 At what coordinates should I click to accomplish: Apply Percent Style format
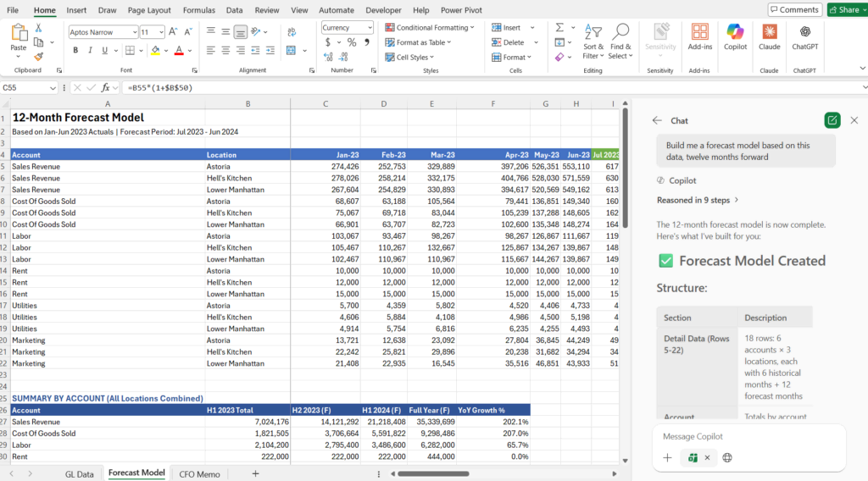point(352,42)
